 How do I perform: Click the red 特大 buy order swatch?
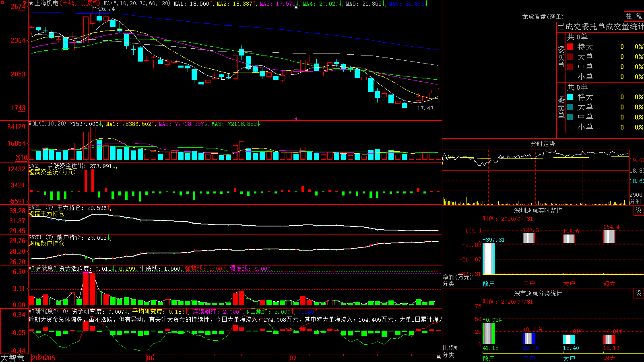[x=570, y=47]
